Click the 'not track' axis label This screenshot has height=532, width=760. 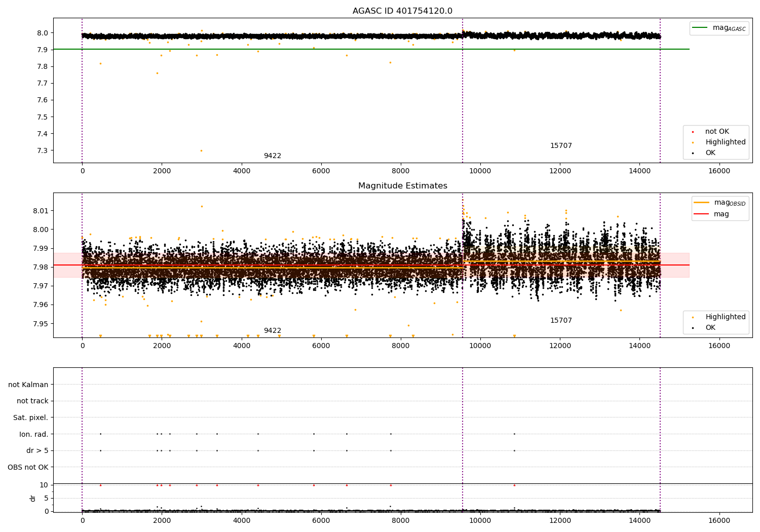point(32,401)
